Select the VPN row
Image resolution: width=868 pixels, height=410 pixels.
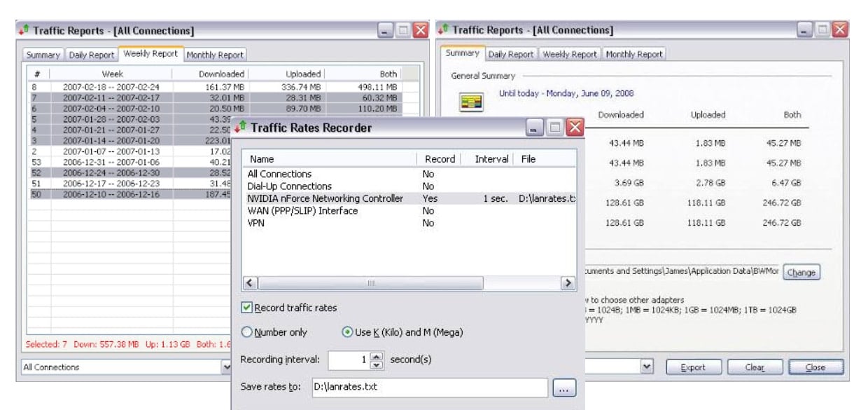pyautogui.click(x=409, y=223)
